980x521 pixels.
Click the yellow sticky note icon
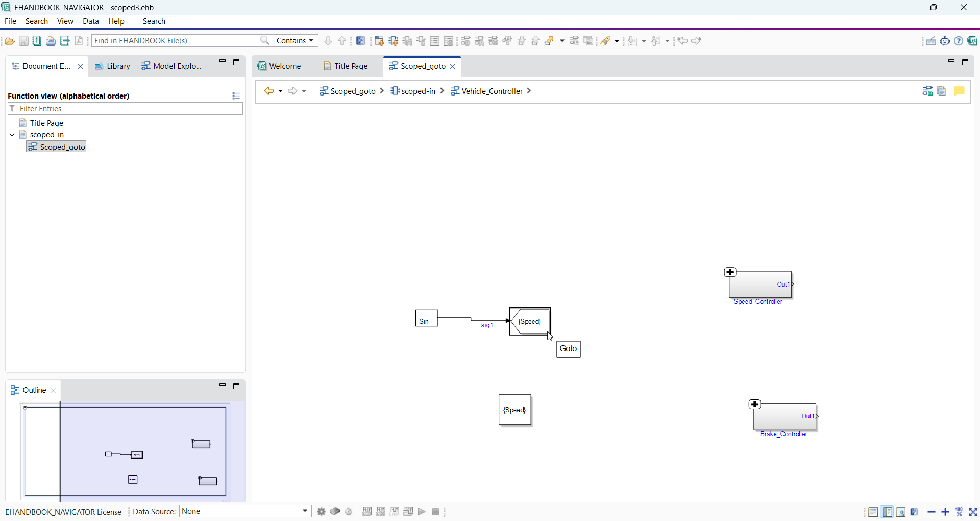tap(960, 91)
